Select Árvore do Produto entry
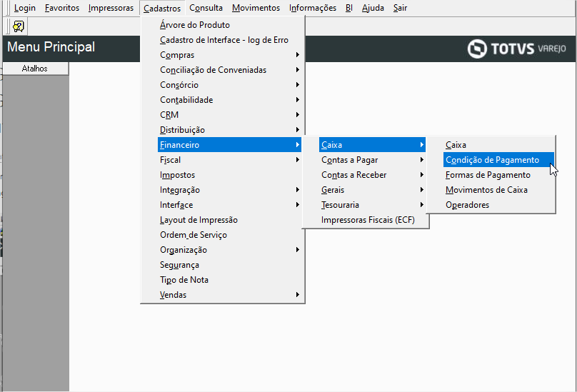The height and width of the screenshot is (392, 577). click(229, 25)
